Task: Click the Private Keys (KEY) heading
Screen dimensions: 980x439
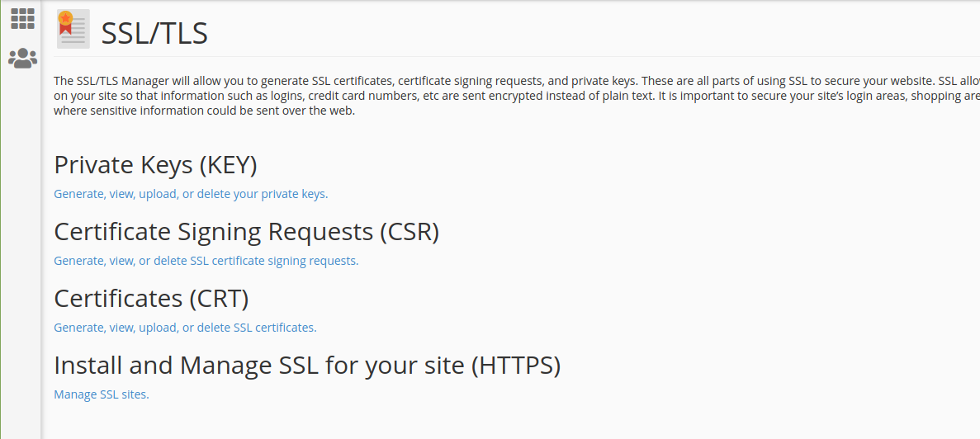Action: click(155, 165)
